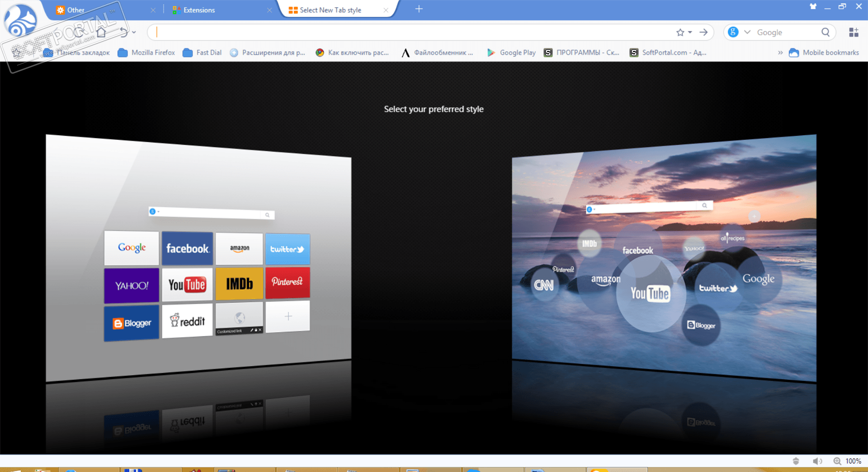Viewport: 868px width, 472px height.
Task: Open the 'SoftPortal.com - Ад...' bookmark
Action: pyautogui.click(x=668, y=52)
